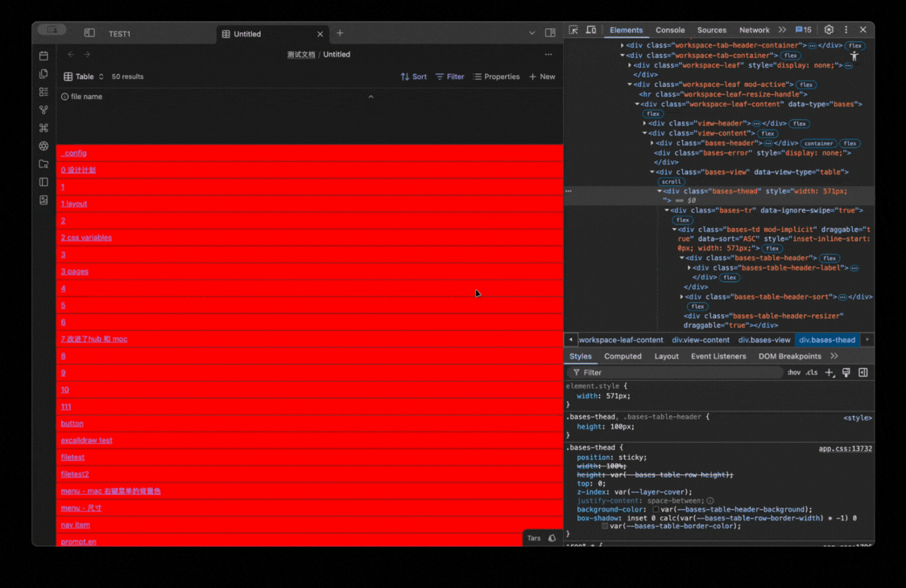Viewport: 906px width, 588px height.
Task: Open DevTools settings gear
Action: click(829, 30)
